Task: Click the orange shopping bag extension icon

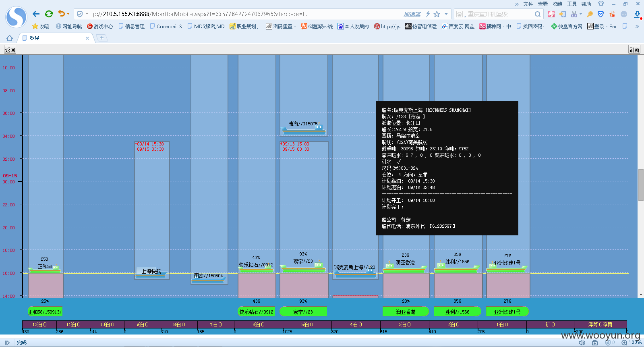Action: (612, 14)
